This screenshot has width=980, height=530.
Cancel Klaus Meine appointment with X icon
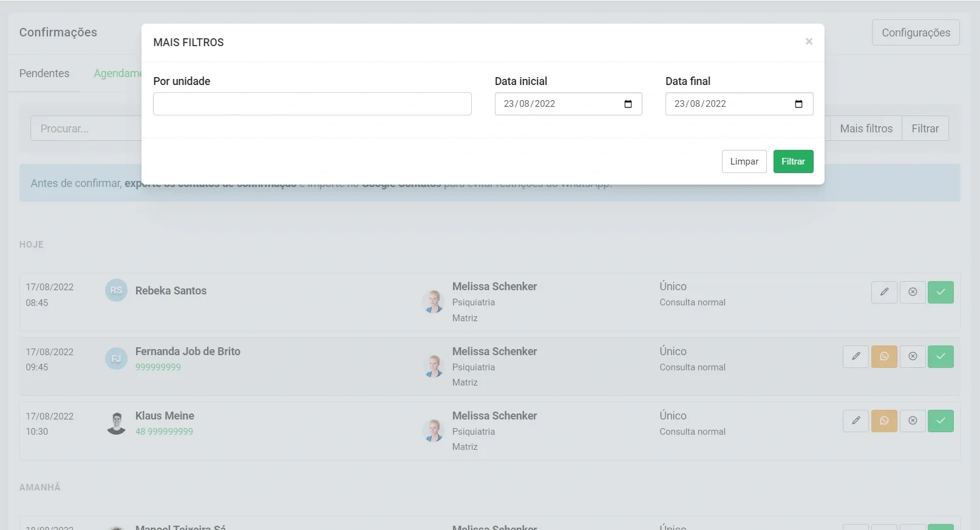pos(913,421)
